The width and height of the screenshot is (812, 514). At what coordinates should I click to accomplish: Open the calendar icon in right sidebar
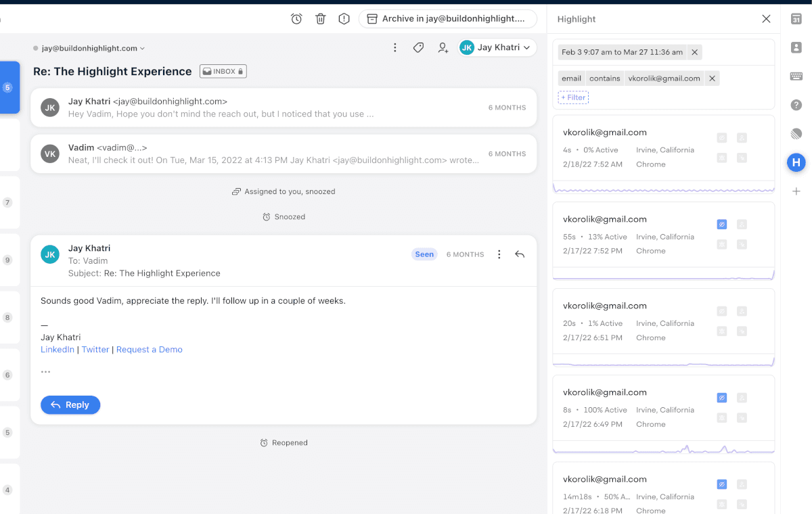(x=796, y=19)
